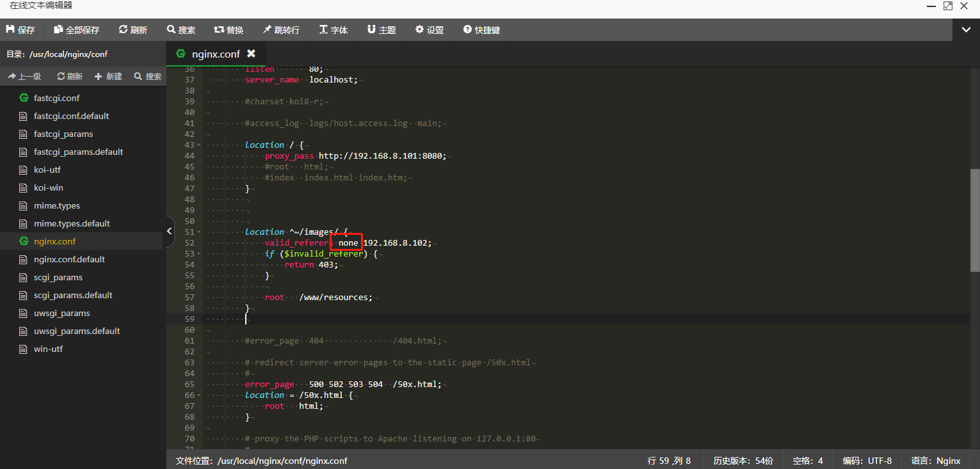Change encoding via 编码: UTF-8
This screenshot has height=469, width=980.
click(x=867, y=461)
